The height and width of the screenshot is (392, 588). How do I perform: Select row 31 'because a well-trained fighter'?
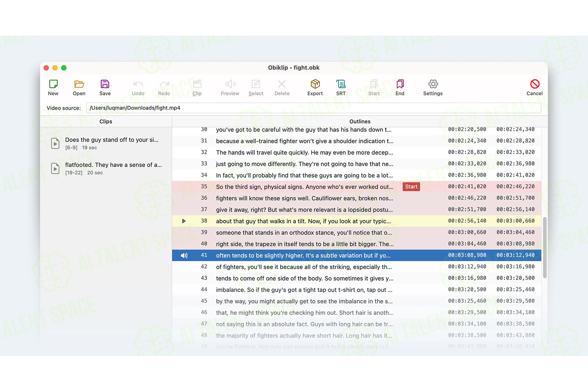click(x=357, y=141)
